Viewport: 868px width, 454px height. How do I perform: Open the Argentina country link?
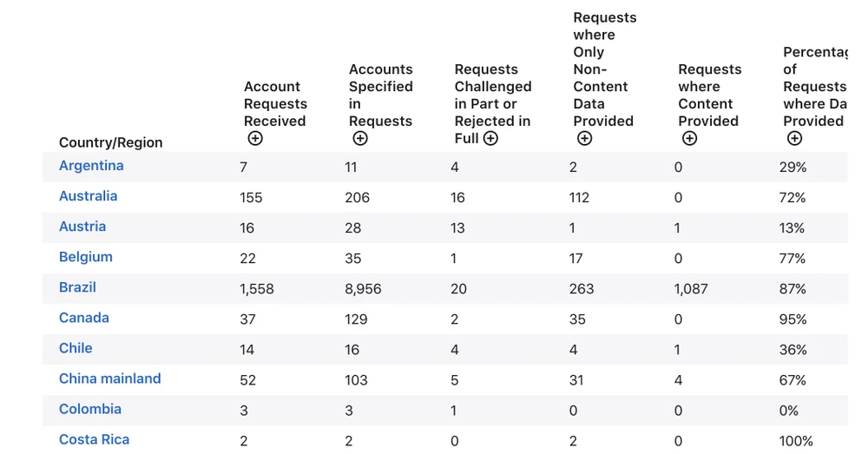[x=91, y=166]
